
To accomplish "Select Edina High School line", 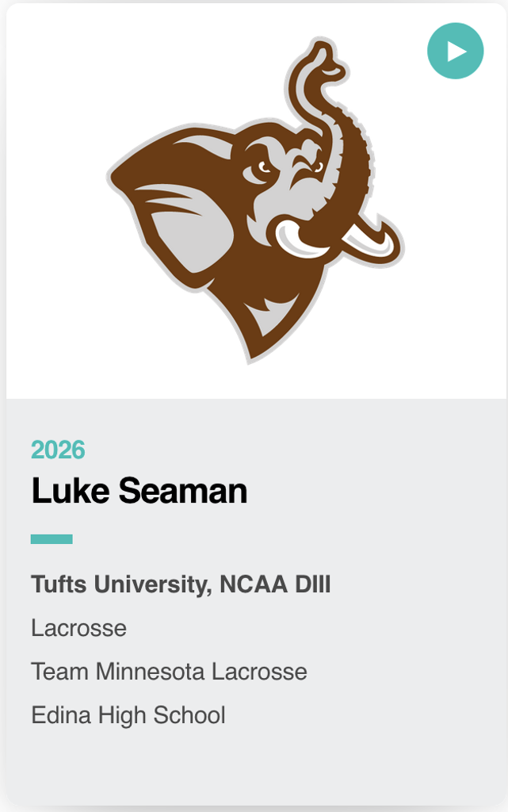I will click(128, 716).
